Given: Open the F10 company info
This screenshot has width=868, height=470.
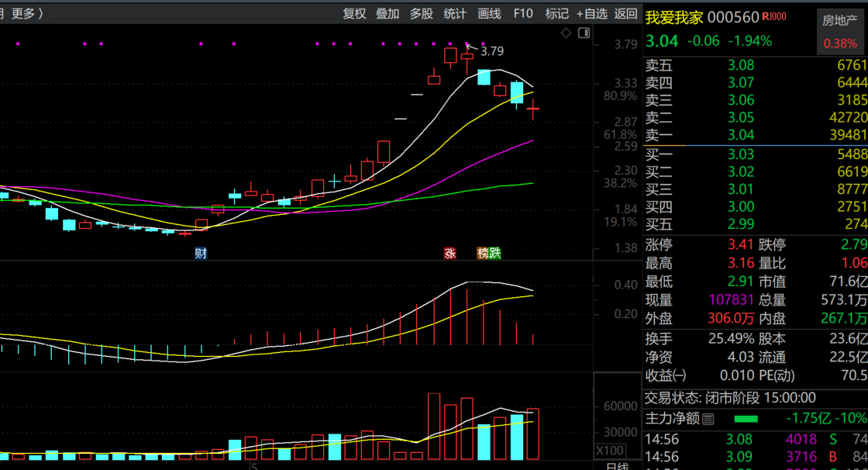Looking at the screenshot, I should (523, 13).
